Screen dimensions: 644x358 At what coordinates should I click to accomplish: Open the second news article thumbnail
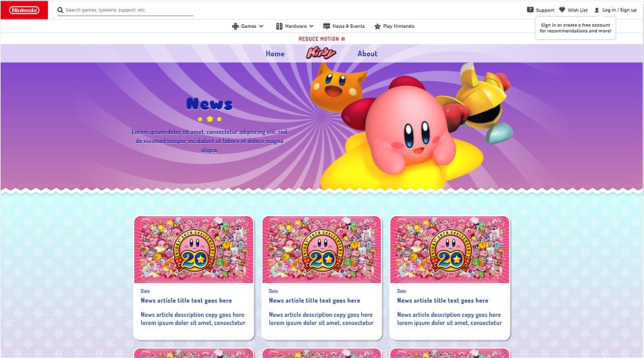coord(321,249)
